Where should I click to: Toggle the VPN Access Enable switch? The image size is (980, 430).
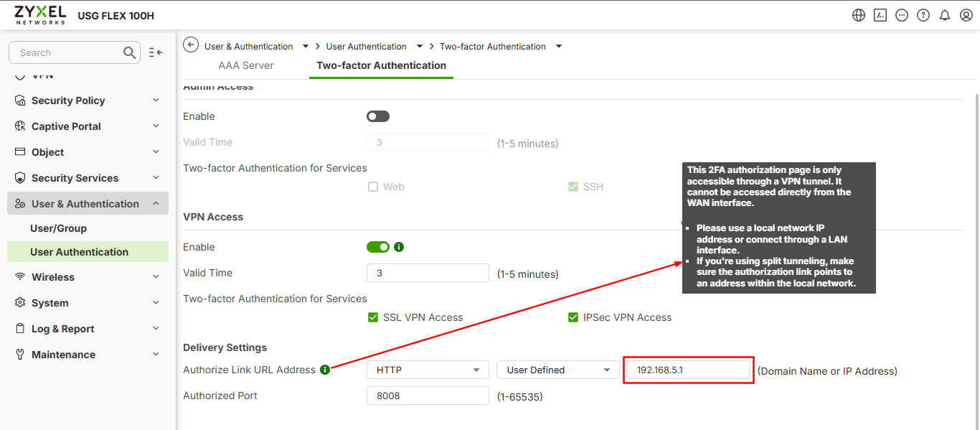378,247
